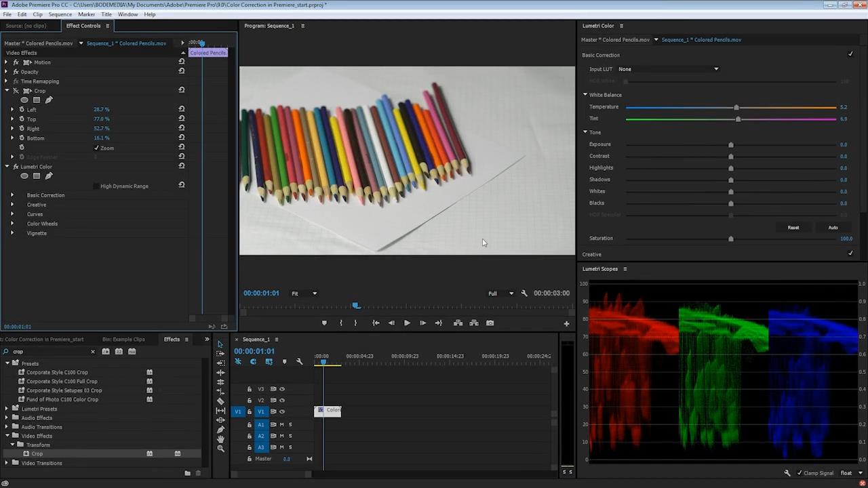Viewport: 868px width, 488px height.
Task: Step forward one frame
Action: [x=422, y=323]
